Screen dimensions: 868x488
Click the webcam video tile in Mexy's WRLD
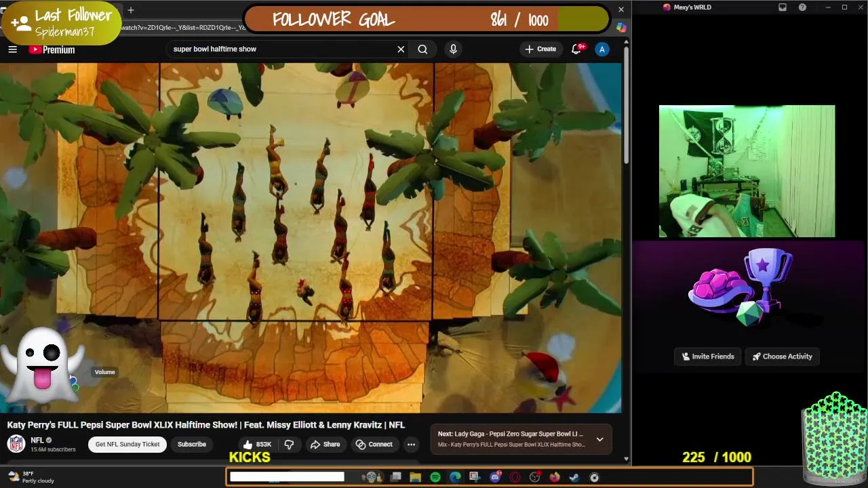tap(747, 171)
